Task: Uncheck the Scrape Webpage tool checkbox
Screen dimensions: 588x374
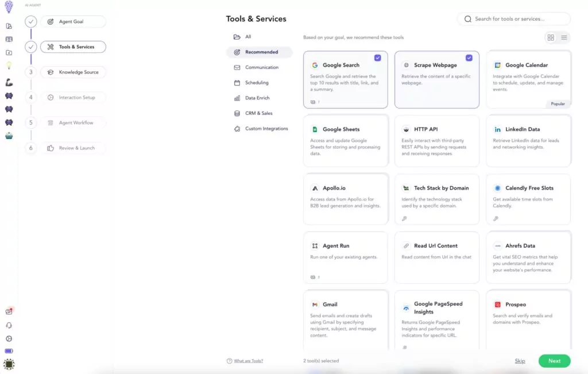Action: (469, 58)
